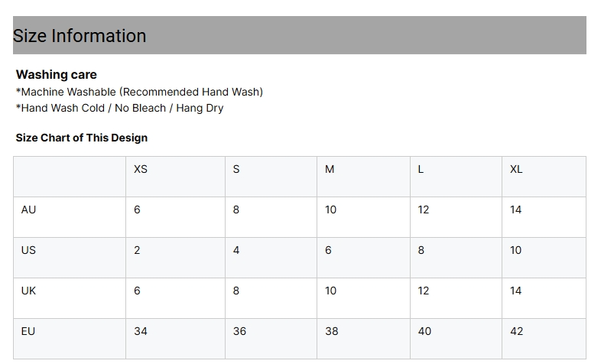Select US size 4 cell
This screenshot has width=601, height=364.
(236, 250)
